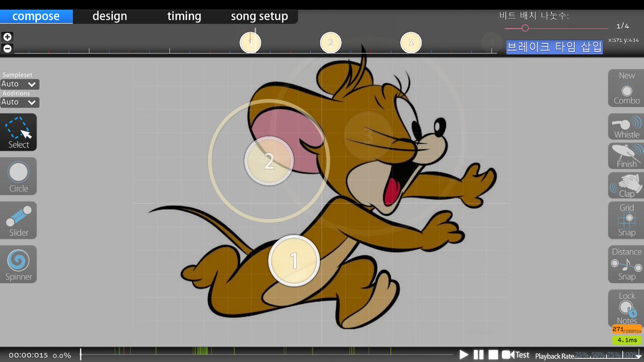Pick the Spinner placement tool
The image size is (644, 362).
pyautogui.click(x=18, y=264)
